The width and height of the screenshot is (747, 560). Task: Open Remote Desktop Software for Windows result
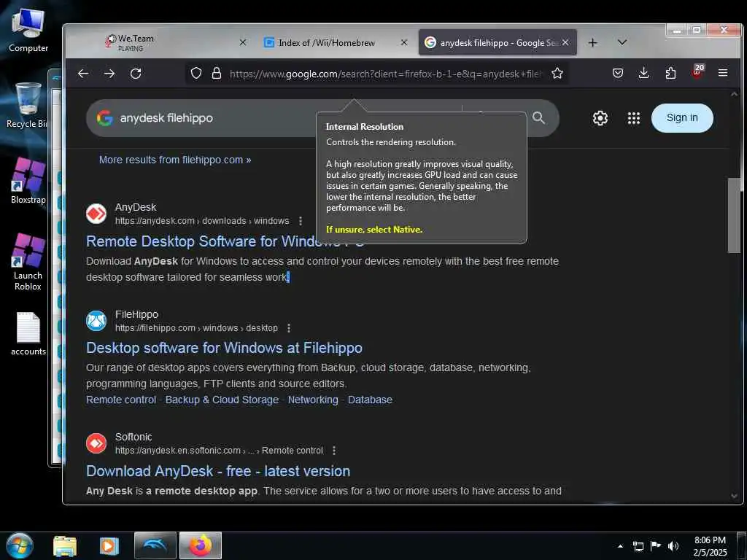[x=225, y=241]
